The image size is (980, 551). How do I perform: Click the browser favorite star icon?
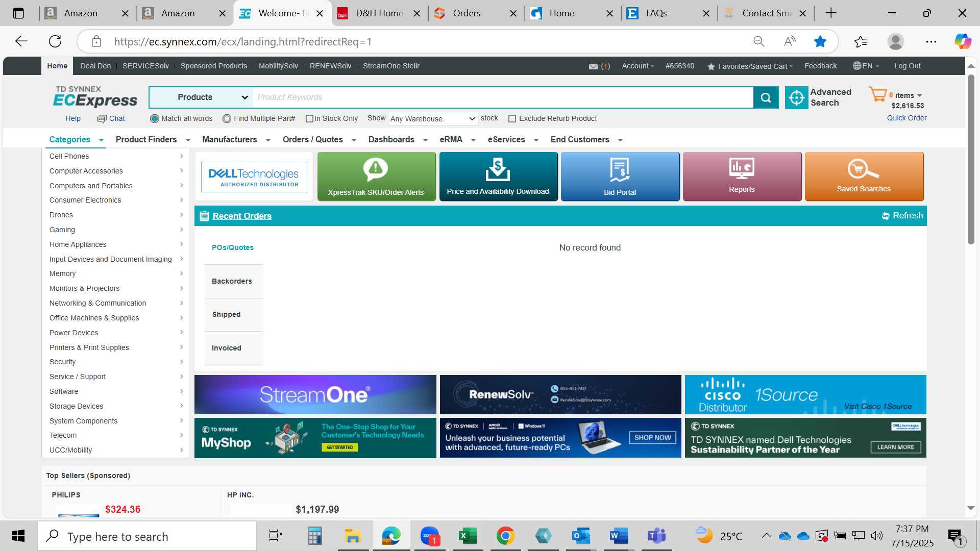click(820, 41)
